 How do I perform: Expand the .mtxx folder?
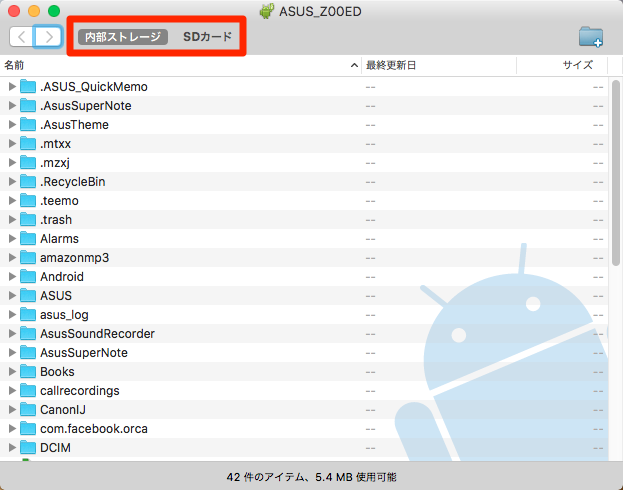[12, 143]
